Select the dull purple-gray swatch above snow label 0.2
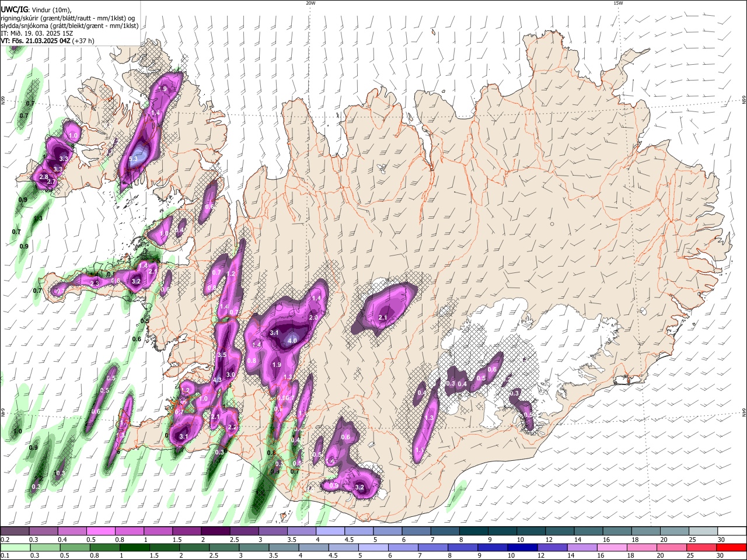This screenshot has width=747, height=560. pos(15,531)
